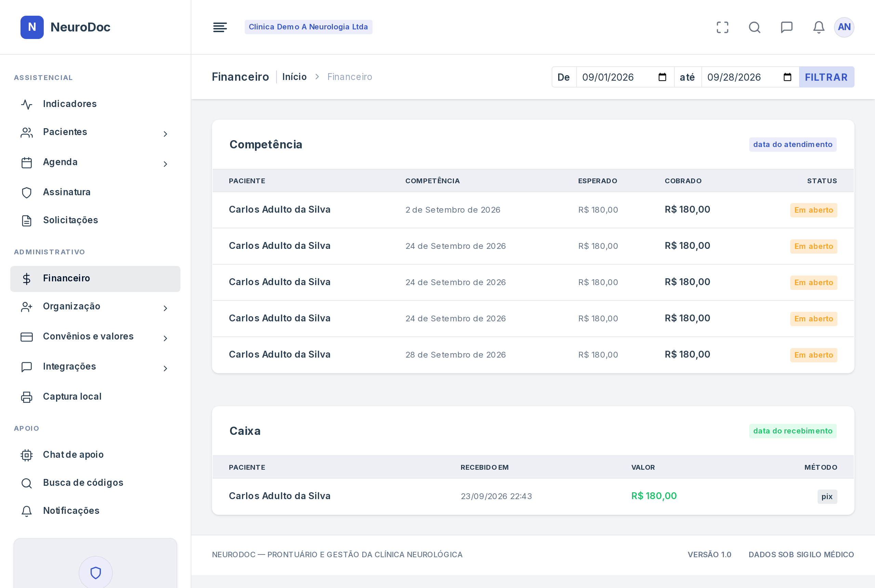Click the Assinatura shield icon
This screenshot has height=588, width=875.
pyautogui.click(x=27, y=192)
